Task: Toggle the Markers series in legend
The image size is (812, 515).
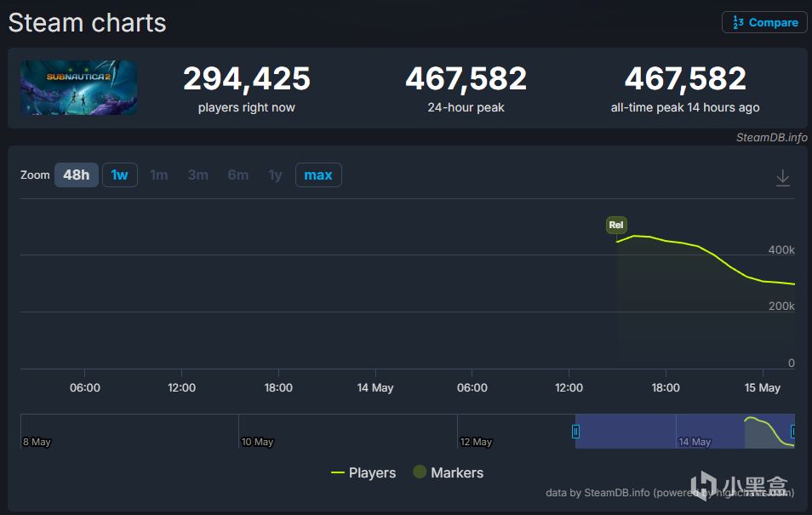Action: (x=449, y=472)
